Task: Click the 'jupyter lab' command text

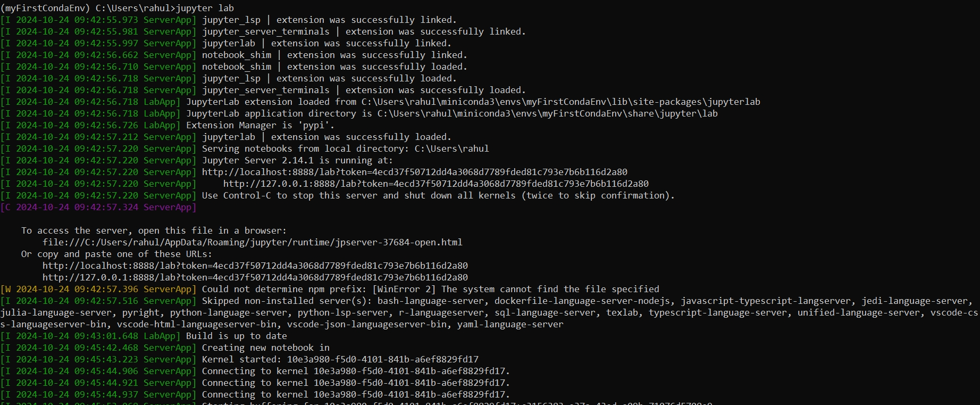Action: [205, 8]
